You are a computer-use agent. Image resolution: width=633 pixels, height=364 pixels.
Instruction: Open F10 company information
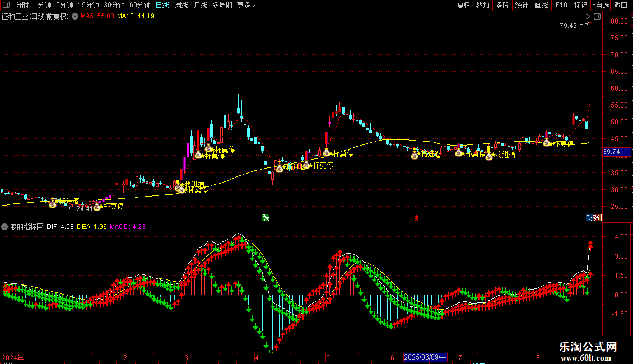(561, 5)
